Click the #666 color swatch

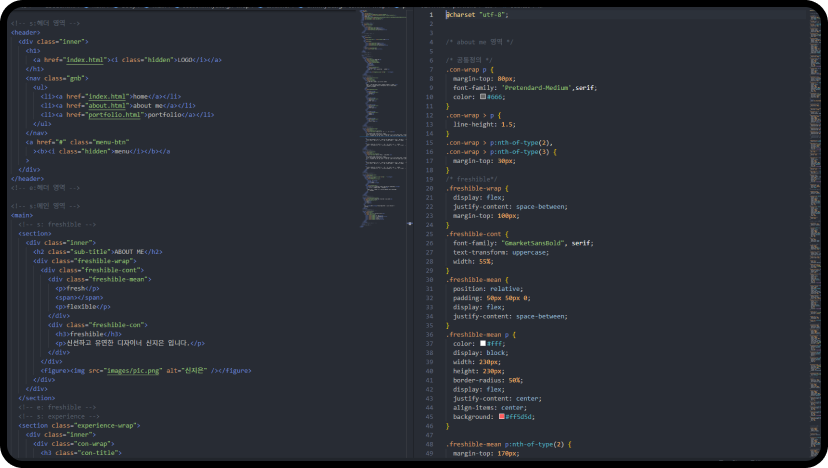pos(483,97)
